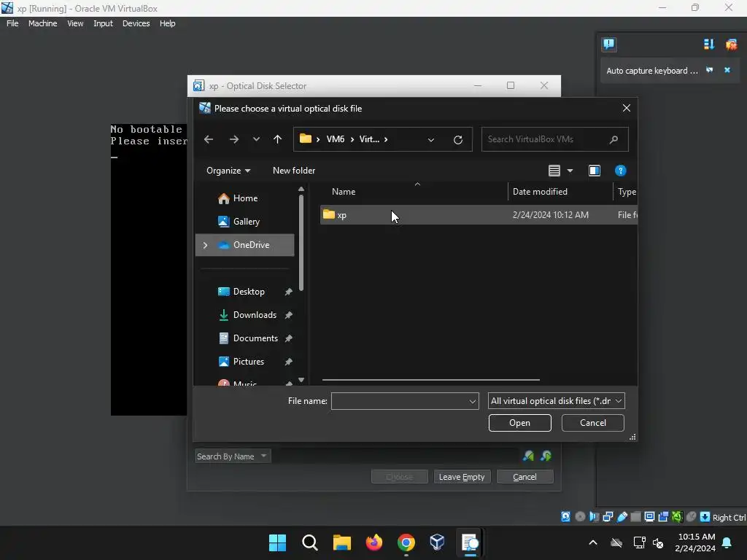Image resolution: width=747 pixels, height=560 pixels.
Task: Click the audio status bar icon
Action: coord(594,517)
